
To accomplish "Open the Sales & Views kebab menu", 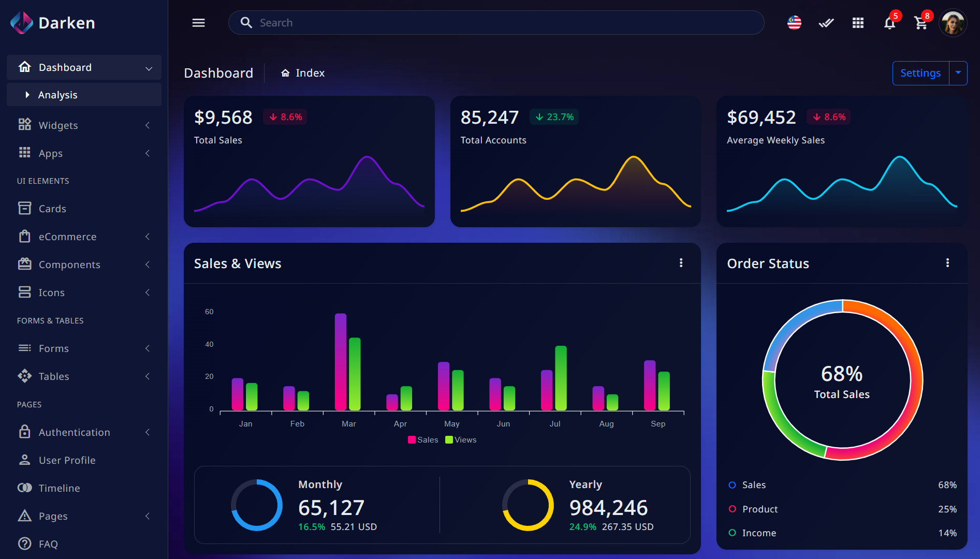I will pyautogui.click(x=681, y=263).
